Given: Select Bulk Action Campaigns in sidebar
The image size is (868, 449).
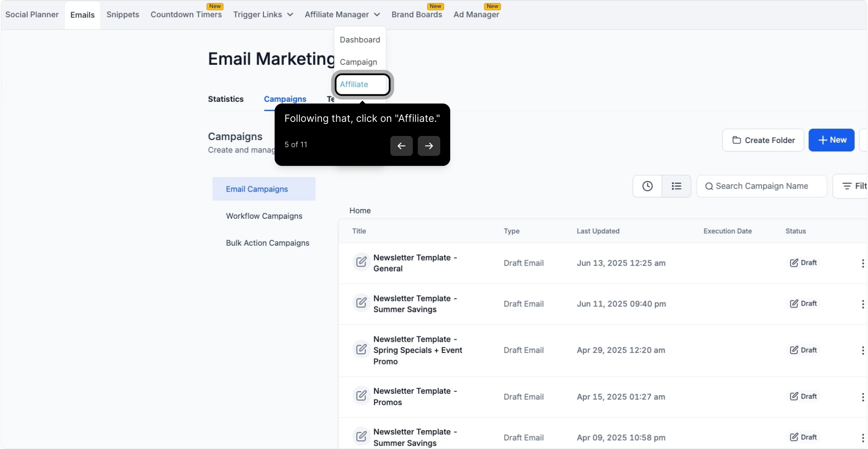Looking at the screenshot, I should click(x=267, y=243).
